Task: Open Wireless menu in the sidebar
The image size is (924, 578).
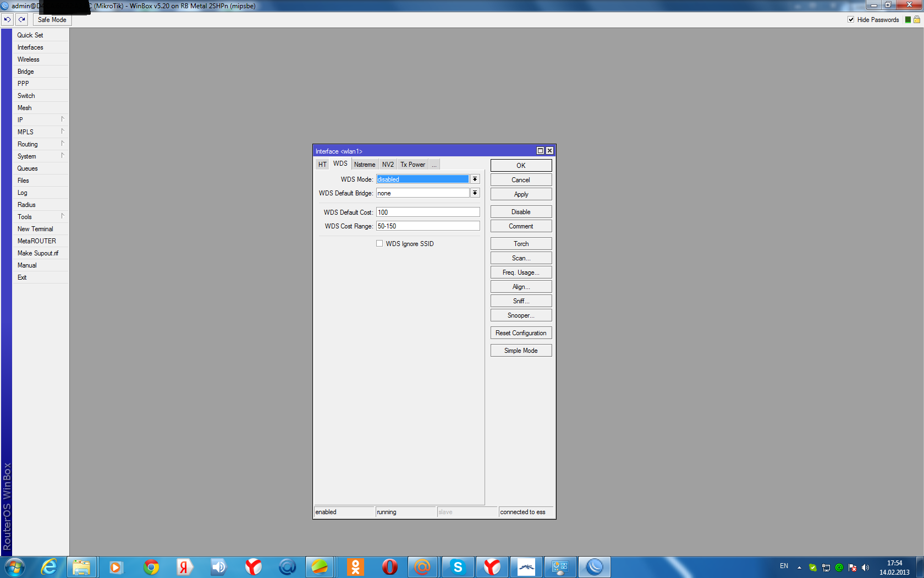Action: tap(40, 59)
